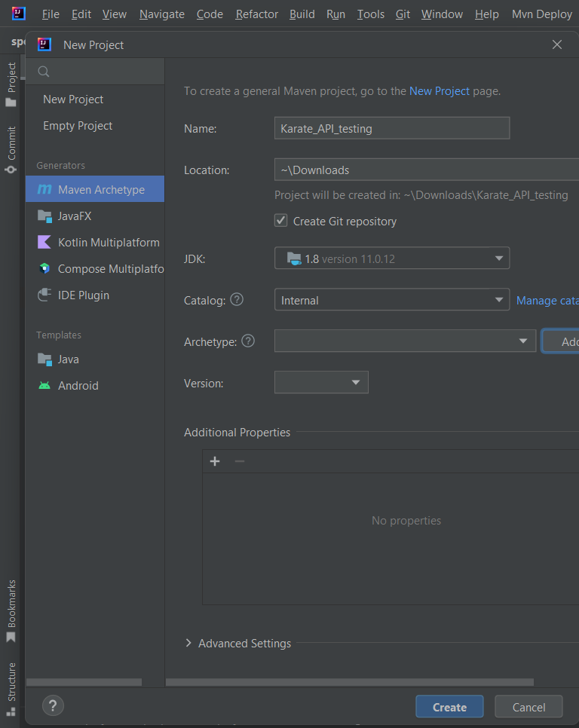Viewport: 579px width, 728px height.
Task: Open the Bookmarks tool window
Action: [11, 611]
